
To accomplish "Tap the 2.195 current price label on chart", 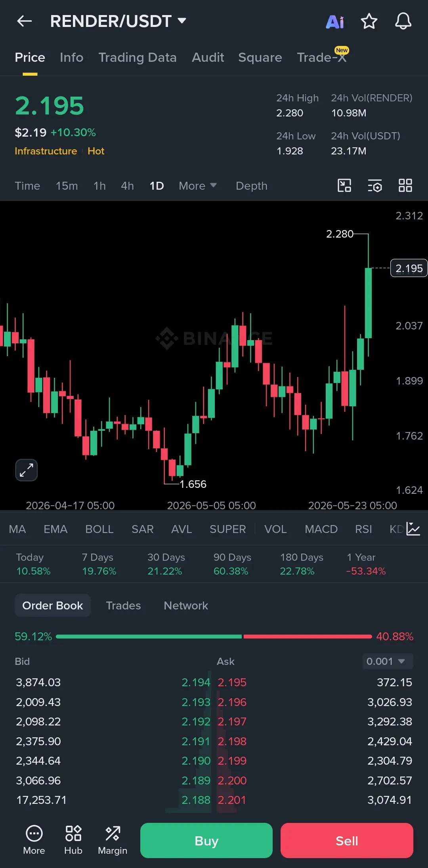I will pyautogui.click(x=409, y=268).
